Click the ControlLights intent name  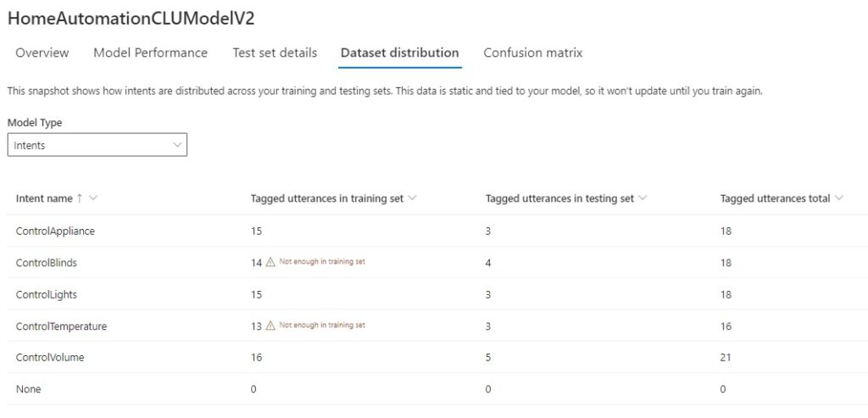point(46,294)
